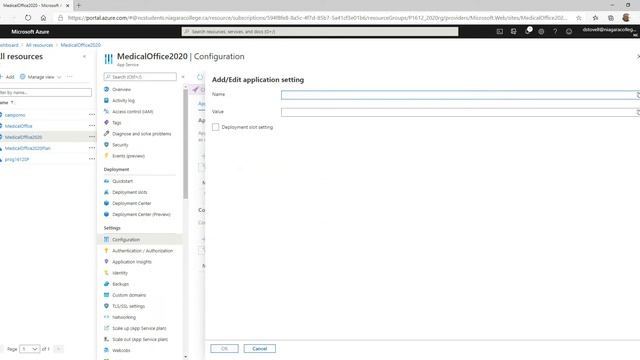Open Activity log page

[x=123, y=100]
